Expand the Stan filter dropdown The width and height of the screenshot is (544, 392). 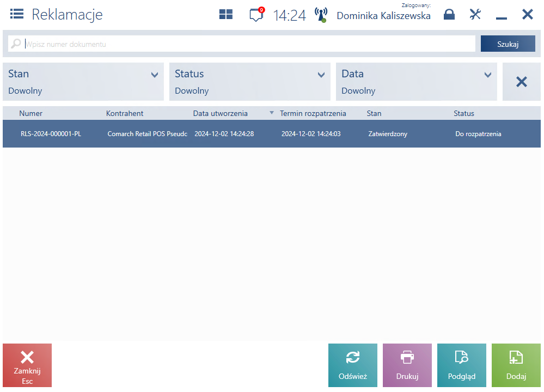(x=83, y=82)
